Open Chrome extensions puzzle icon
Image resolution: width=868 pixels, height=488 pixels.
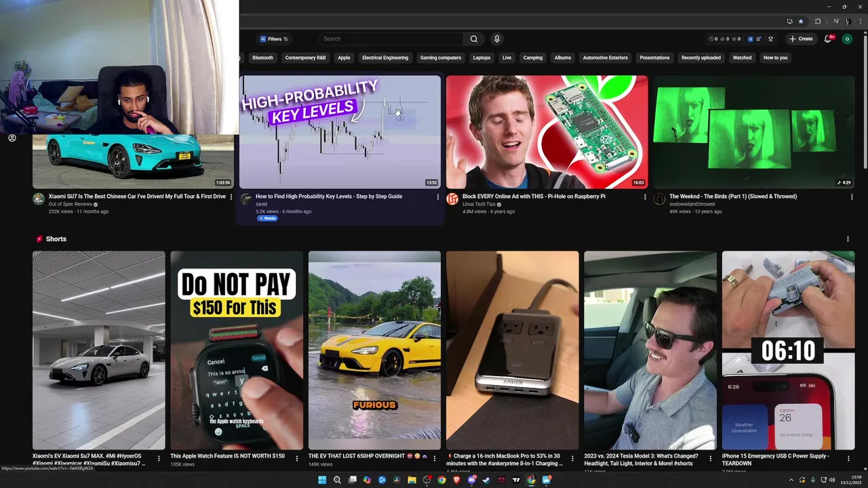click(x=817, y=21)
